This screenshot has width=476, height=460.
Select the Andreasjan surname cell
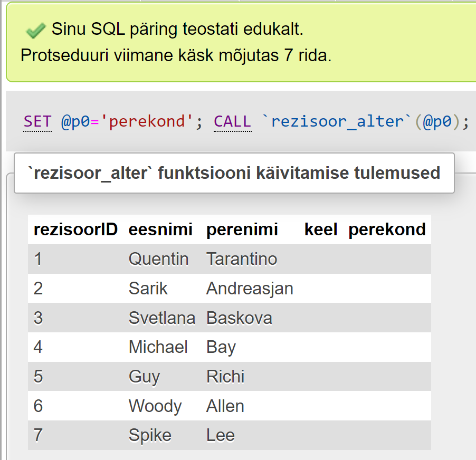pos(250,289)
